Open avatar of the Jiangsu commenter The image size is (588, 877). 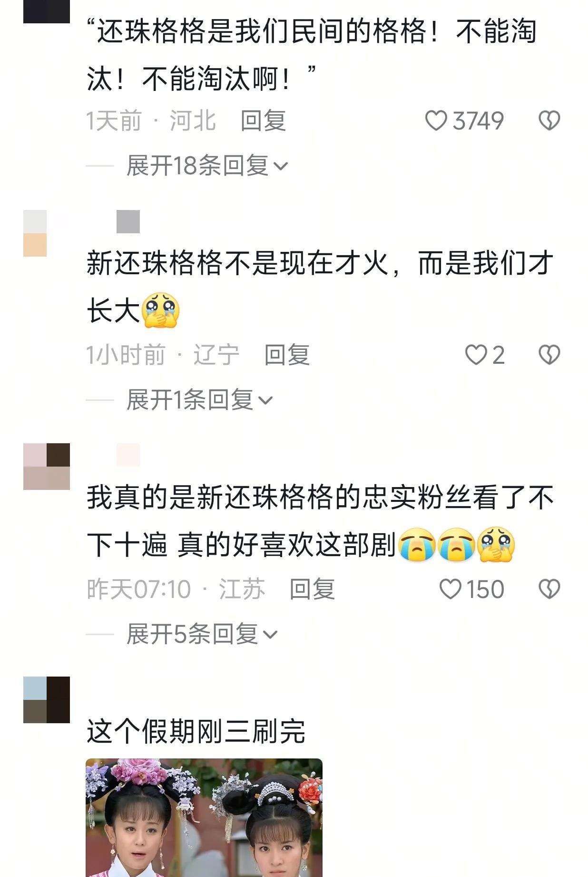point(47,467)
